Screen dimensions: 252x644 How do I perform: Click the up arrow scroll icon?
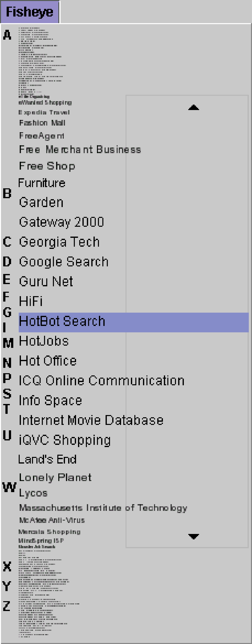(x=193, y=108)
